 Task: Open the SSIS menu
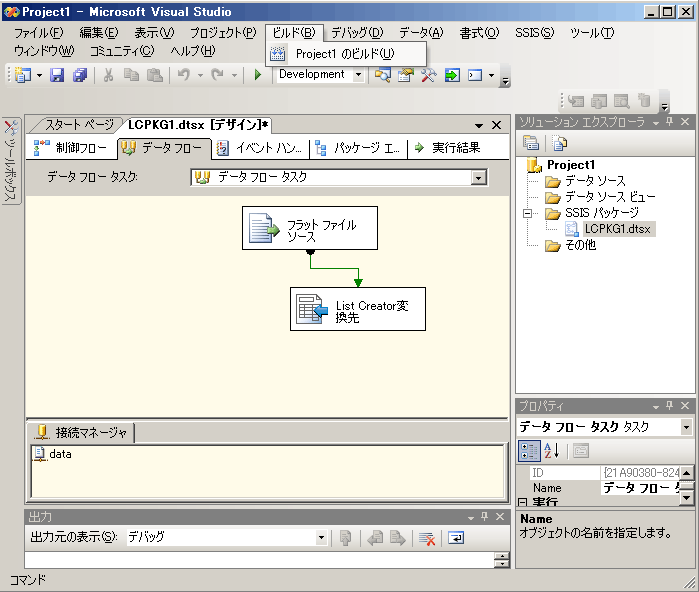535,33
